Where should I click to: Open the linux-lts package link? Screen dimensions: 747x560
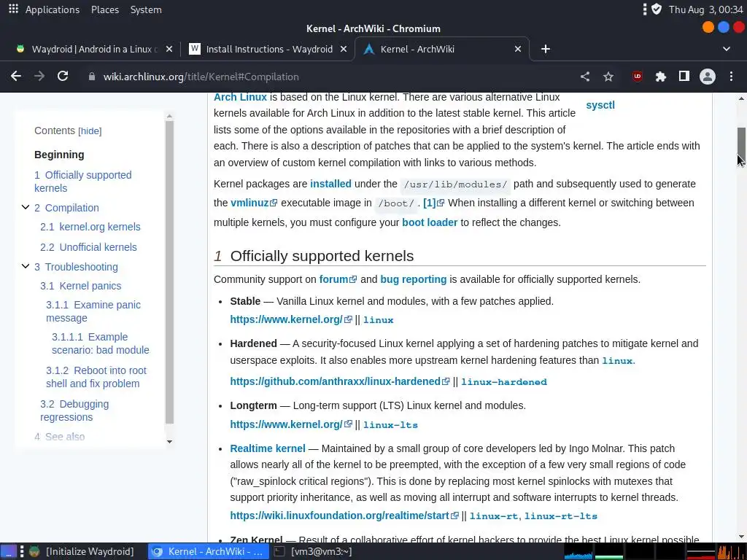(390, 425)
